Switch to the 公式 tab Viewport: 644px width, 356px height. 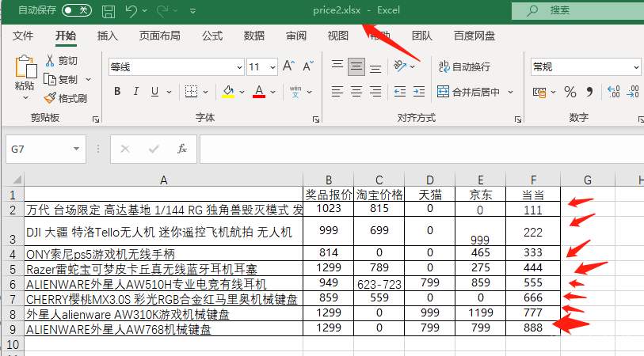click(x=212, y=36)
